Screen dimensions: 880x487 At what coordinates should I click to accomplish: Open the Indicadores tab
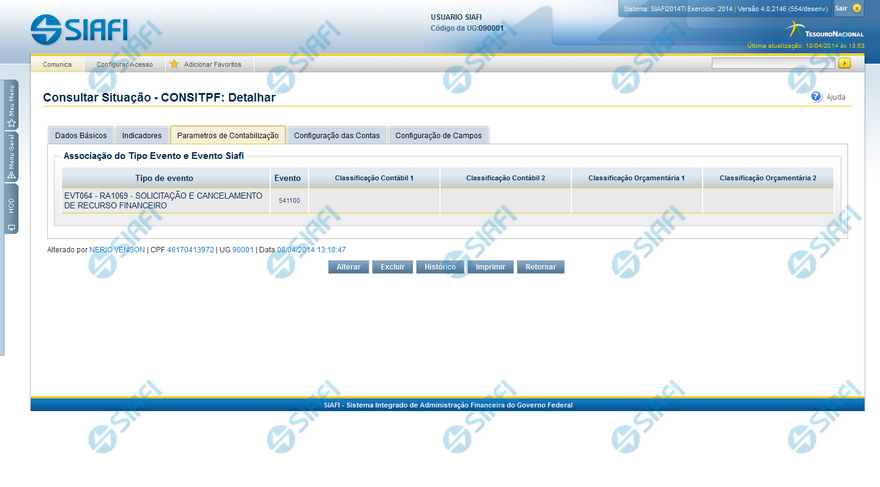point(142,135)
